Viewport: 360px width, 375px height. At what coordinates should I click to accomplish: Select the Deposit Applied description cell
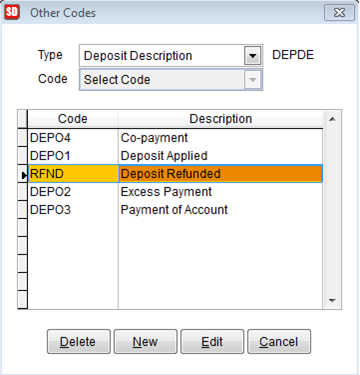[221, 156]
